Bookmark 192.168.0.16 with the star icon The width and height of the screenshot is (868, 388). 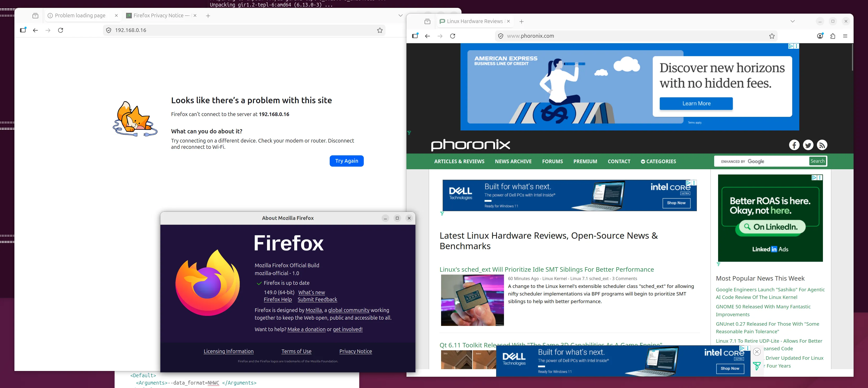tap(380, 30)
